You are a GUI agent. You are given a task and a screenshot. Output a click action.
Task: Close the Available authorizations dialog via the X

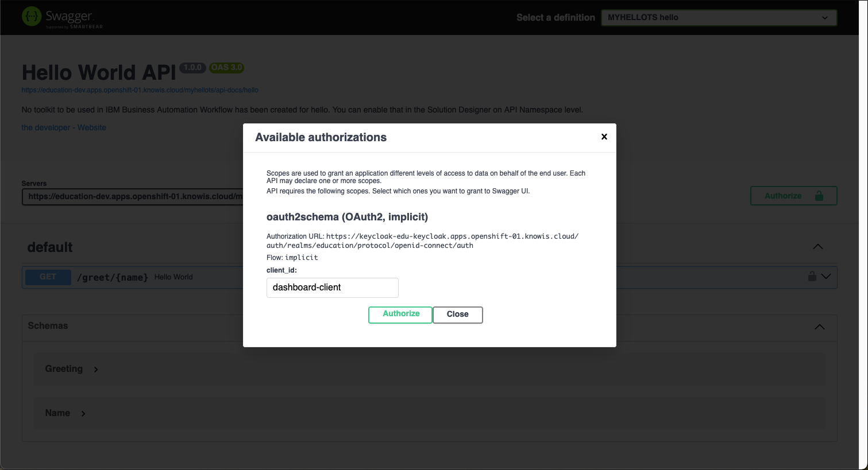(x=604, y=137)
